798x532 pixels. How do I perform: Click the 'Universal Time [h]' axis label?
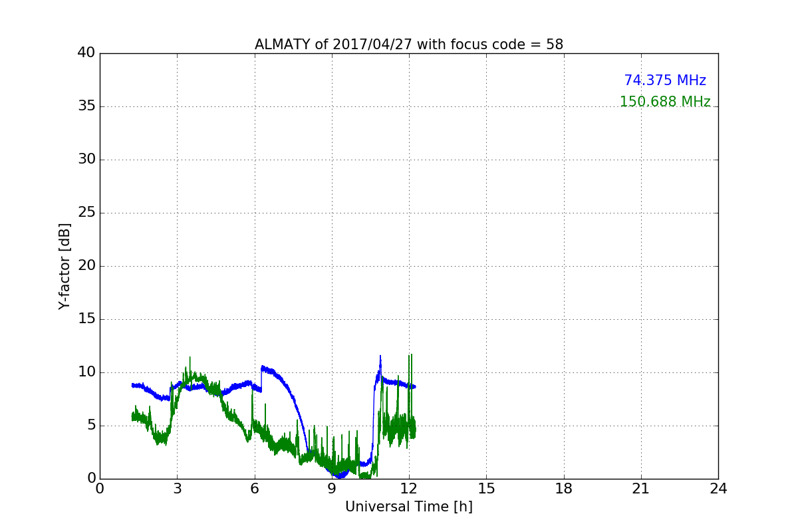(x=409, y=507)
